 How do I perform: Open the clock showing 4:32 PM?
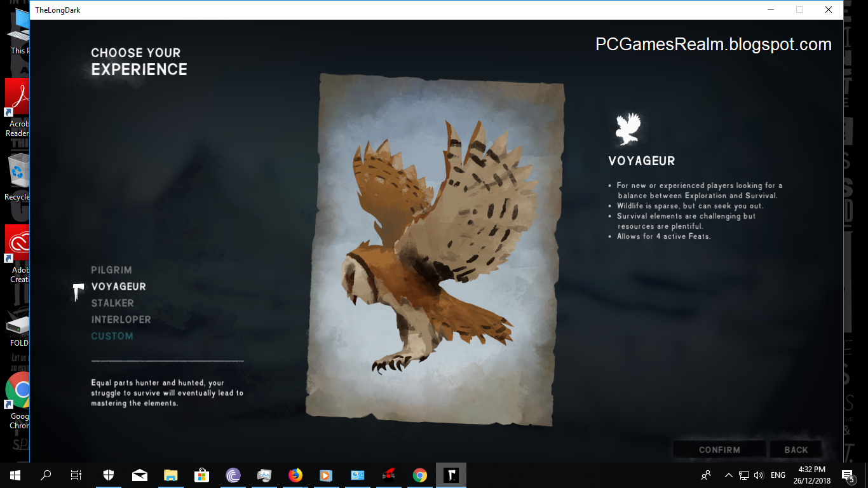pyautogui.click(x=811, y=475)
